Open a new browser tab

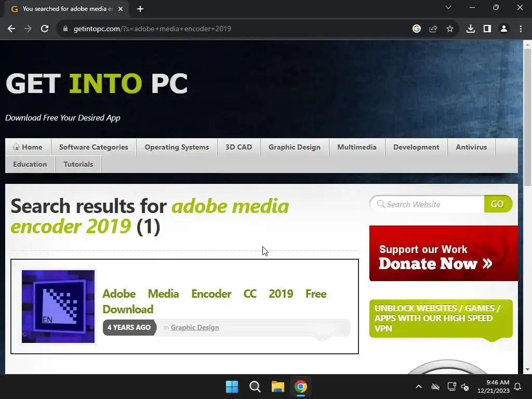[x=140, y=9]
